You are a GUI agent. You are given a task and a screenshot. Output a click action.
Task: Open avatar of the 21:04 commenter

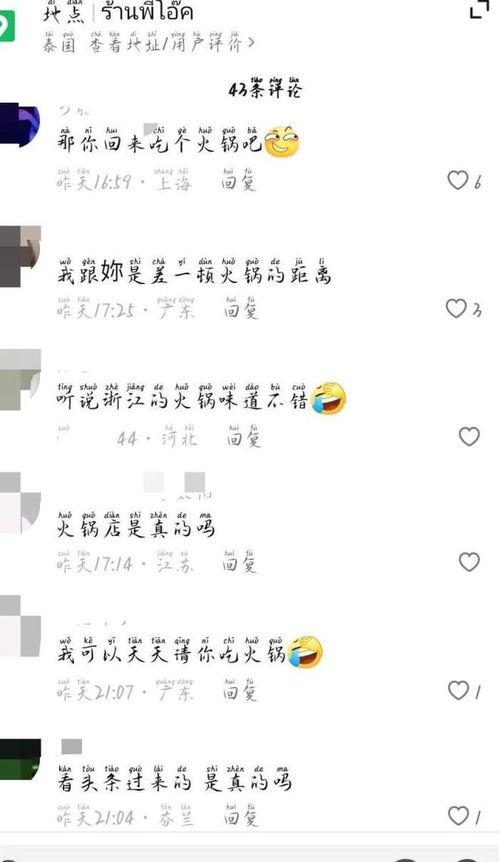click(20, 759)
